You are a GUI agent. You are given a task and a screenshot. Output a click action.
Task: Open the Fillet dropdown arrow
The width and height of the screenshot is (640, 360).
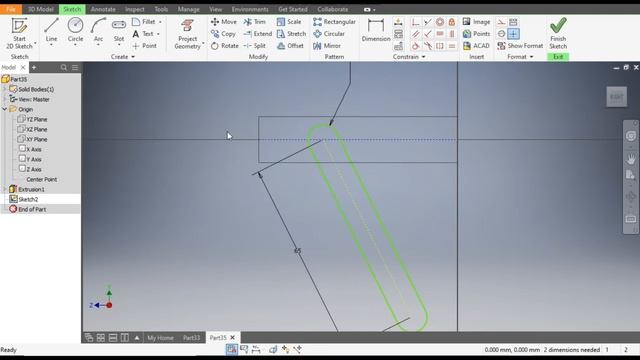(x=160, y=22)
